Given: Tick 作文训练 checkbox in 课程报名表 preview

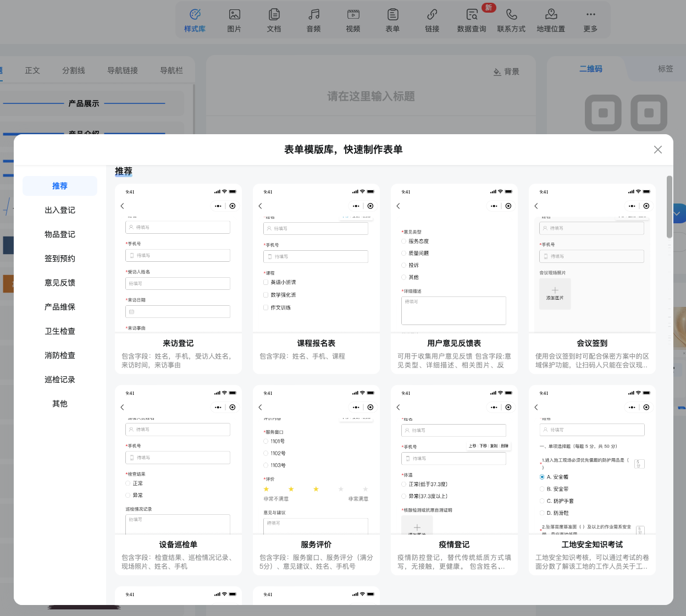Looking at the screenshot, I should tap(265, 307).
